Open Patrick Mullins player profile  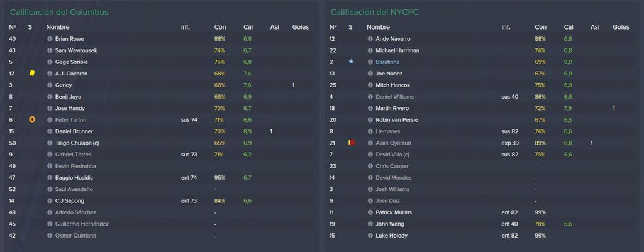tap(394, 212)
